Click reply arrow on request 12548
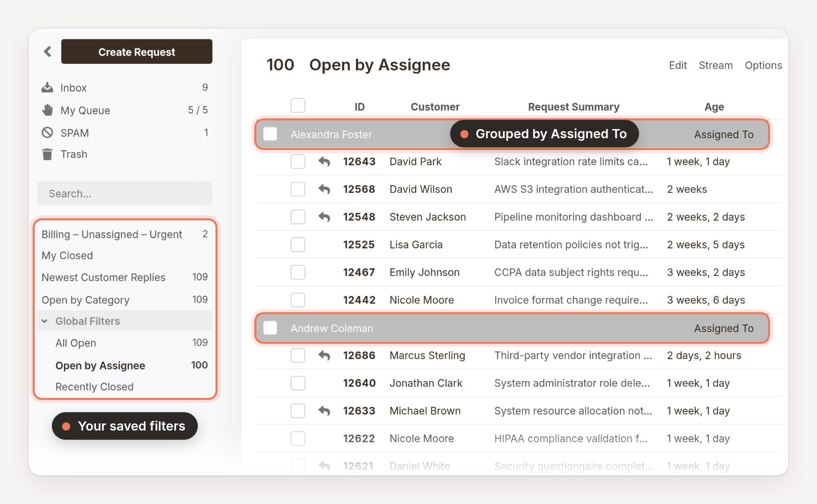Image resolution: width=817 pixels, height=504 pixels. 324,217
